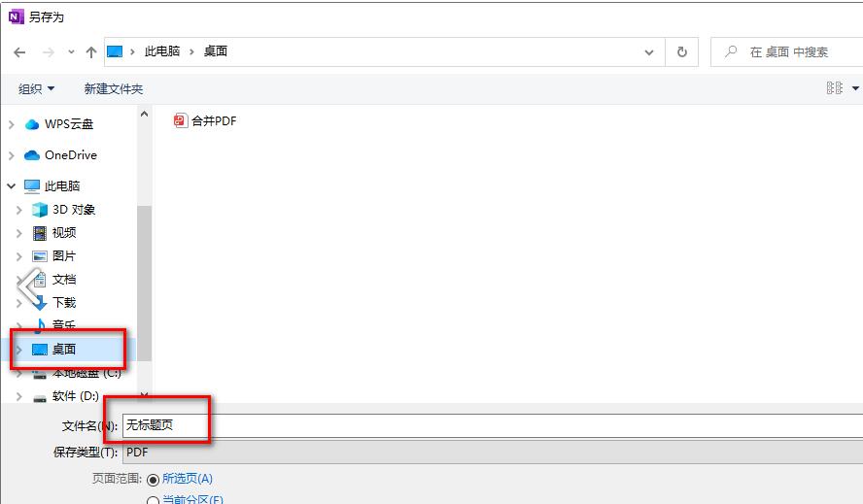Click the computer icon in address bar
863x504 pixels.
coord(115,51)
